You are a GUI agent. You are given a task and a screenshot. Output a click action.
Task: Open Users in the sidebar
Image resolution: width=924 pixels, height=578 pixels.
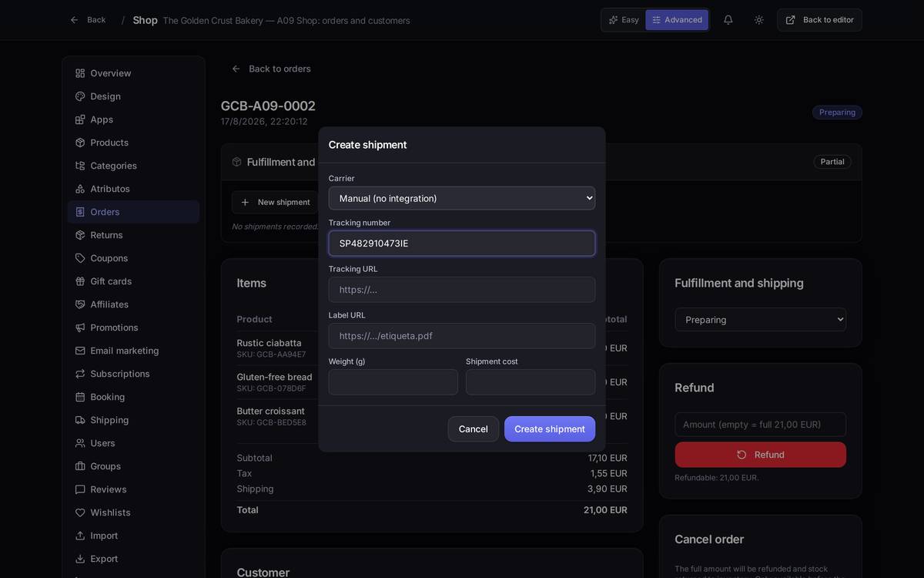133,443
